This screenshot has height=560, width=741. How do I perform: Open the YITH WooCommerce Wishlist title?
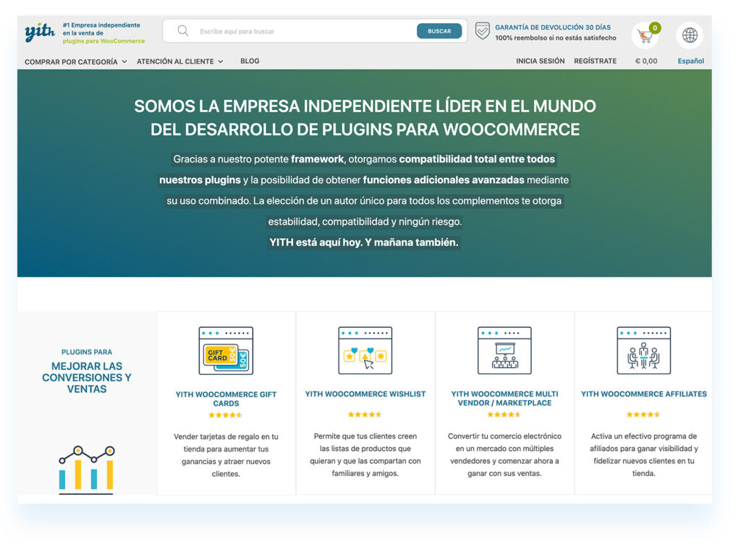365,394
